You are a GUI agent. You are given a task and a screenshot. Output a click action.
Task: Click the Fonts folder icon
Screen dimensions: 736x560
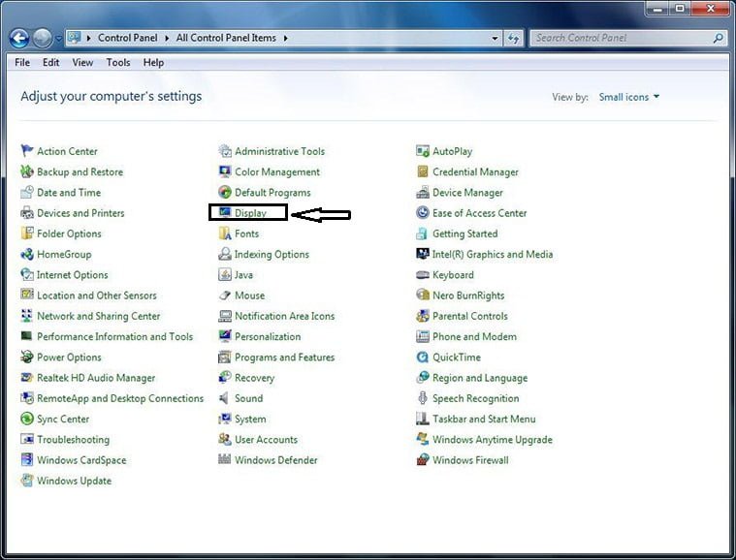(x=225, y=233)
